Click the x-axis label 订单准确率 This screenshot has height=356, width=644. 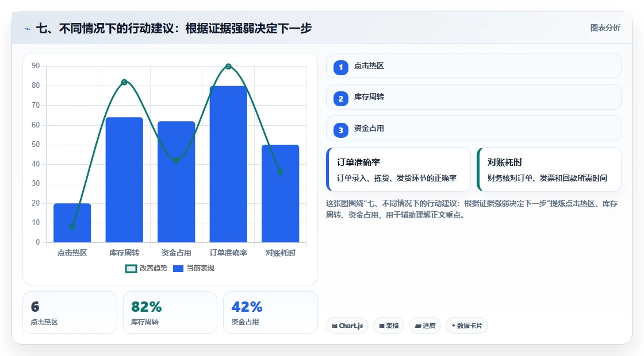228,253
